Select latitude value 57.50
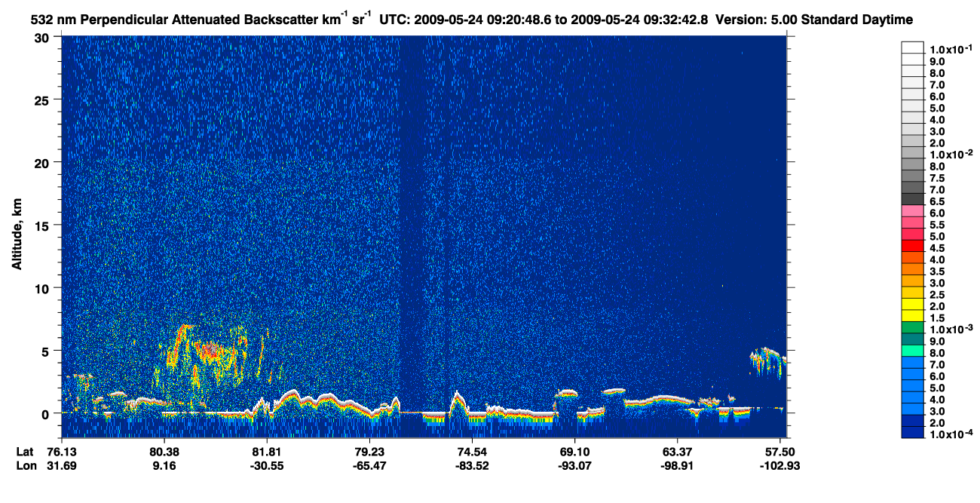 coord(779,452)
